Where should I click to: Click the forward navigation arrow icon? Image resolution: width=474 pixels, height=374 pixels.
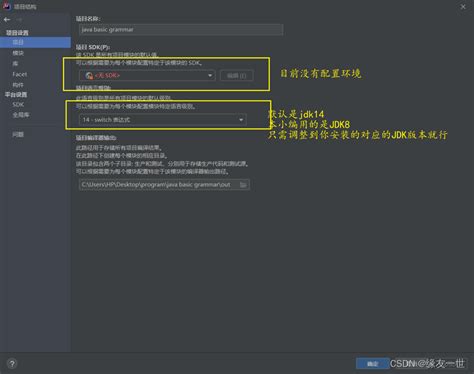(x=19, y=20)
